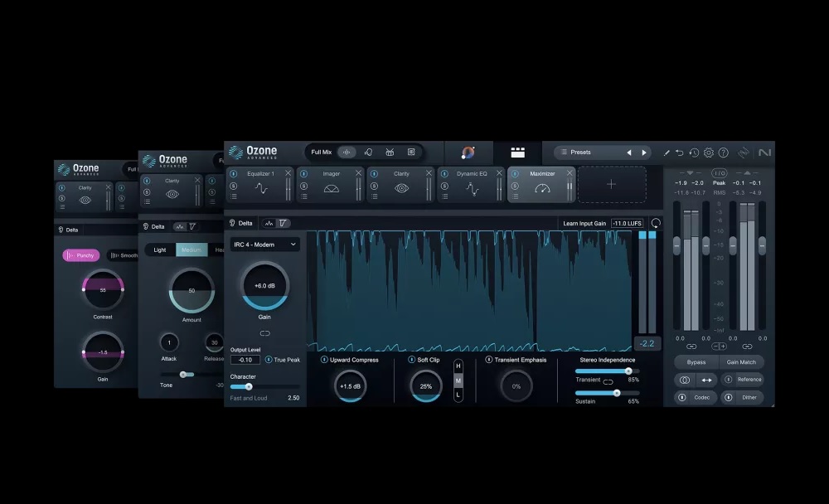Select the Maximizer gauge icon
Image resolution: width=829 pixels, height=504 pixels.
[542, 189]
